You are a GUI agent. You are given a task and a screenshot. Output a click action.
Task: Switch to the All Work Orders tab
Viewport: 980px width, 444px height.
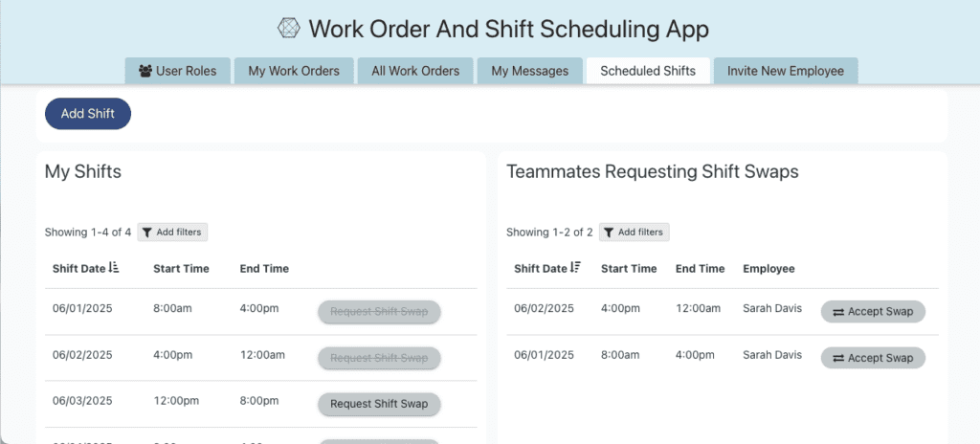tap(415, 71)
